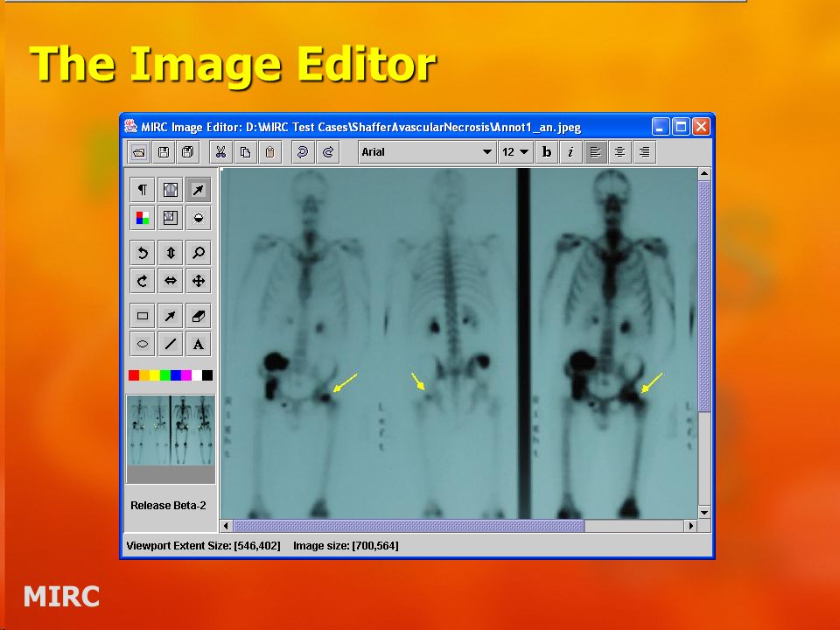Select the eraser tool
The height and width of the screenshot is (630, 840).
pyautogui.click(x=199, y=316)
